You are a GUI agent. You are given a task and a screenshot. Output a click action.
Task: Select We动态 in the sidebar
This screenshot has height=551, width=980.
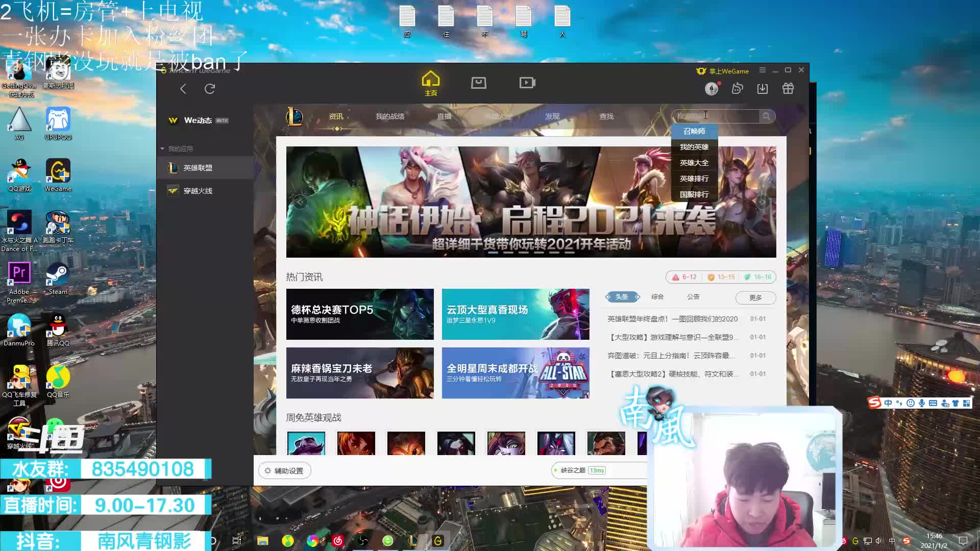click(198, 120)
